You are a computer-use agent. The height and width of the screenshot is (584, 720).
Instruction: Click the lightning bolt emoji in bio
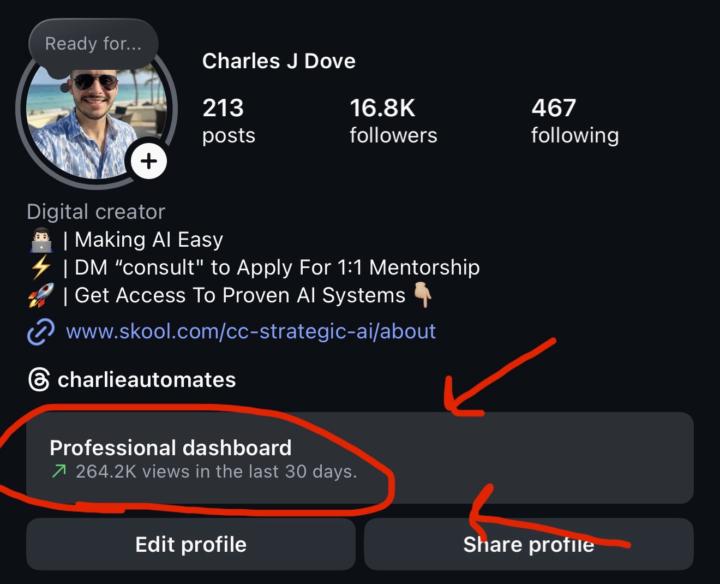coord(41,268)
